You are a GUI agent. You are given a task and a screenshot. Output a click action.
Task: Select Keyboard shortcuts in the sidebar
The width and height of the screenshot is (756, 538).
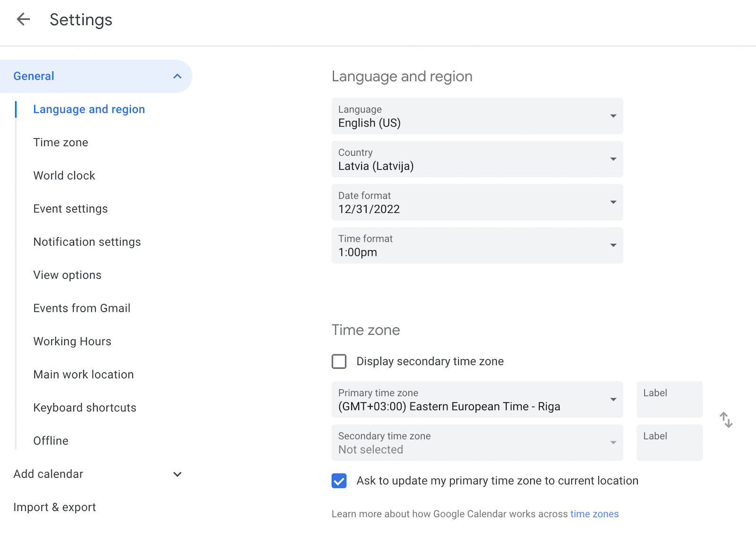point(85,408)
